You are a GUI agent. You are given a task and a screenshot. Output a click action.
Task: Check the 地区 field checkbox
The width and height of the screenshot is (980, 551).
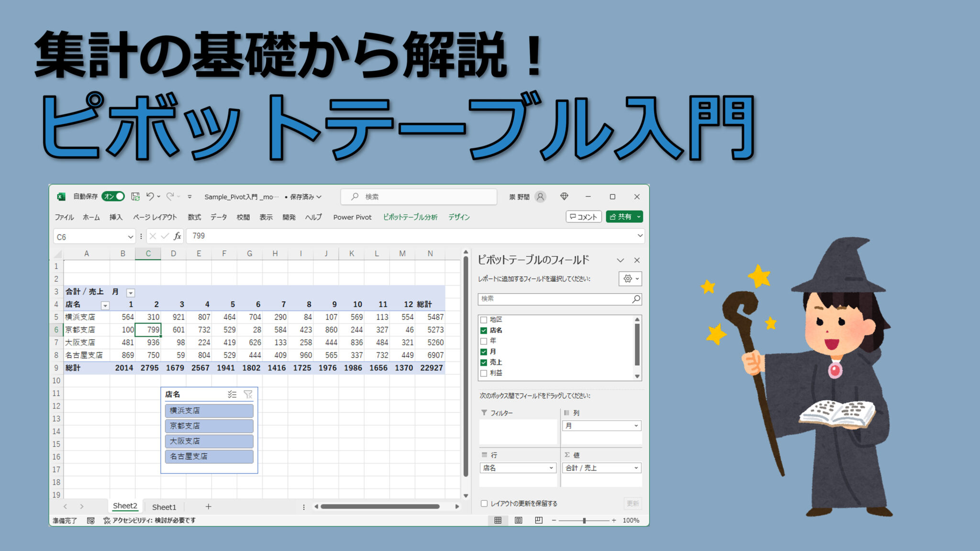coord(483,320)
